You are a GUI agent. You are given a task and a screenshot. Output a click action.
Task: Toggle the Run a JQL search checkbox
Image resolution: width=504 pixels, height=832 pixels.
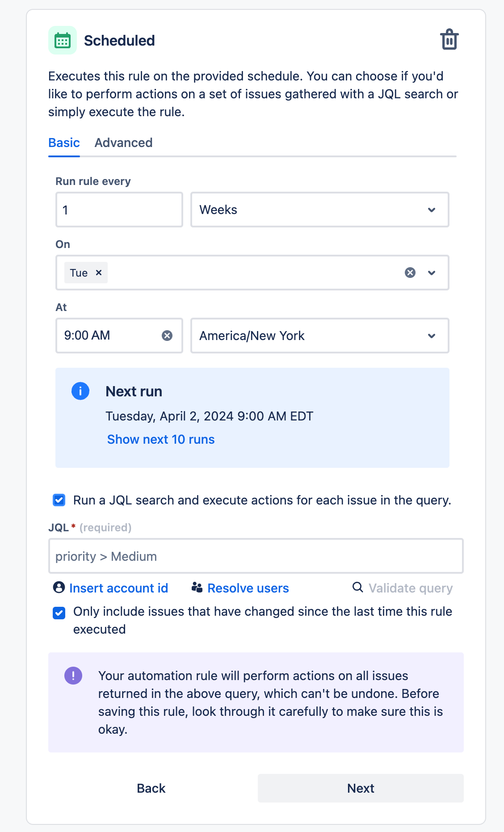tap(59, 500)
